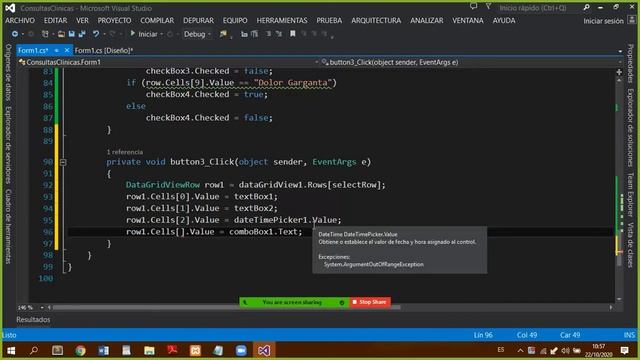640x360 pixels.
Task: Click the '1 referencia' CodeLens link
Action: [x=125, y=152]
